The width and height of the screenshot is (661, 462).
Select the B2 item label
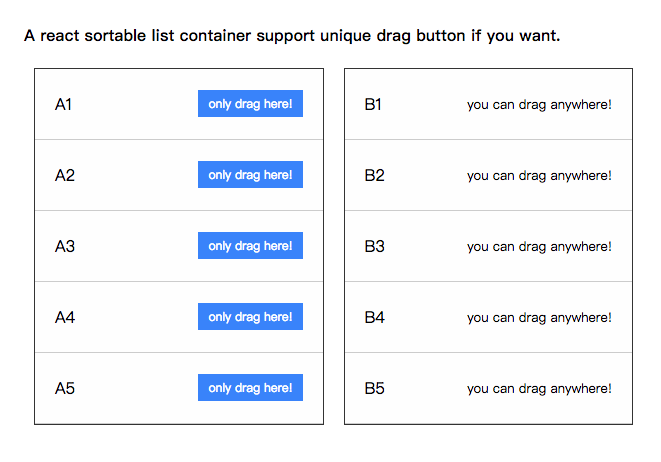click(374, 175)
